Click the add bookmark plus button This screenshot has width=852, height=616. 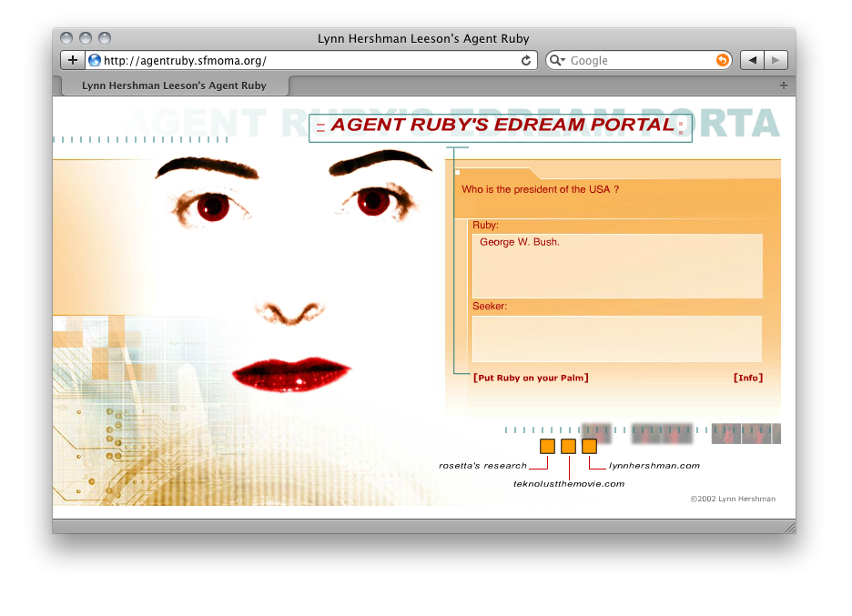[x=72, y=60]
